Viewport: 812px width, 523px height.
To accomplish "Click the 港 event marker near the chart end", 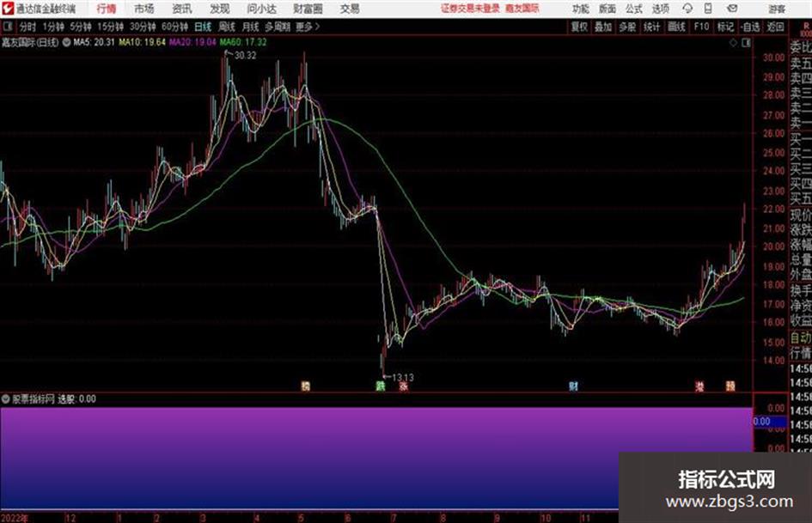I will (699, 386).
